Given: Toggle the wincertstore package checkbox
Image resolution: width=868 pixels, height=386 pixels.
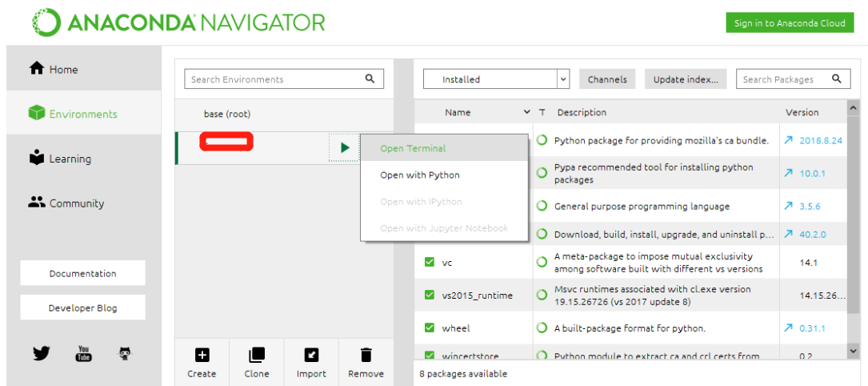Looking at the screenshot, I should (429, 355).
